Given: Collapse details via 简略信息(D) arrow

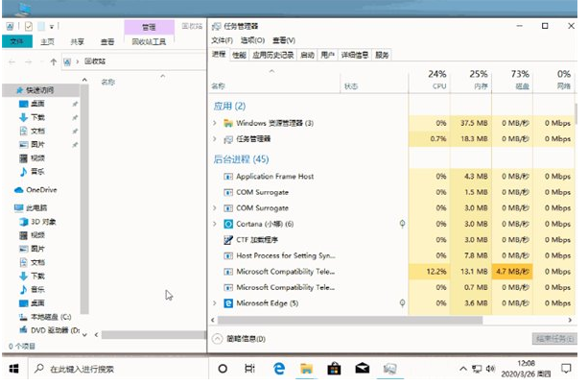Looking at the screenshot, I should point(217,339).
